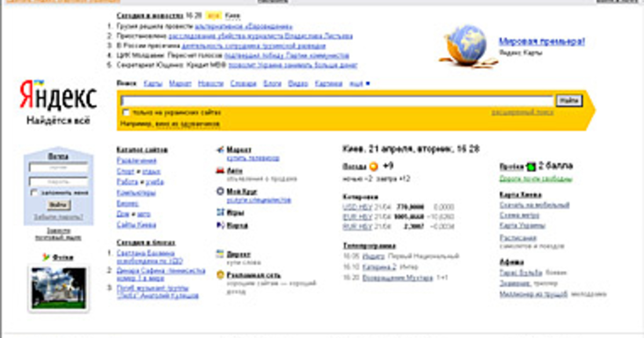Click the login username field
The height and width of the screenshot is (338, 644).
coord(58,167)
